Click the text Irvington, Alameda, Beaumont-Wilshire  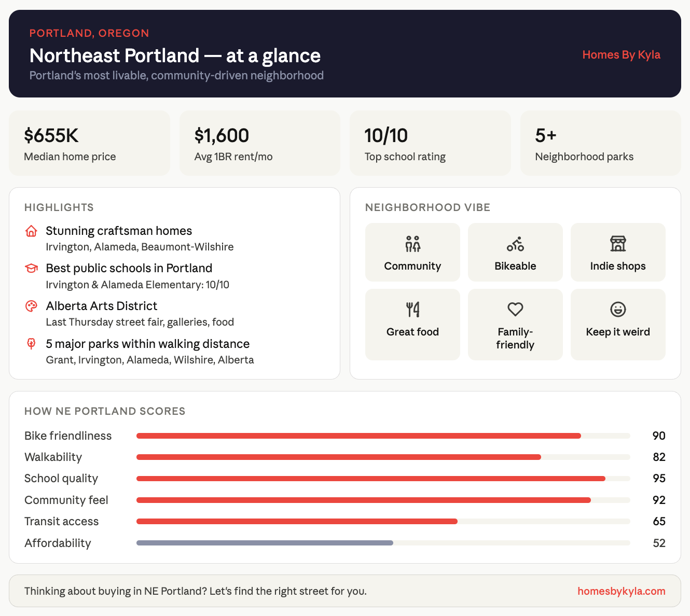tap(140, 247)
